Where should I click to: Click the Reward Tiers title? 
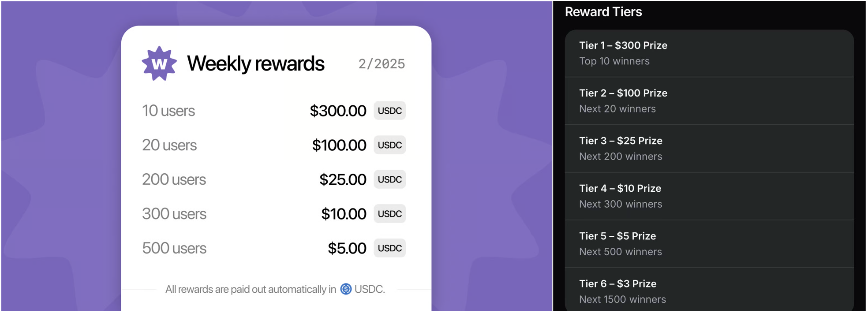[x=603, y=12]
